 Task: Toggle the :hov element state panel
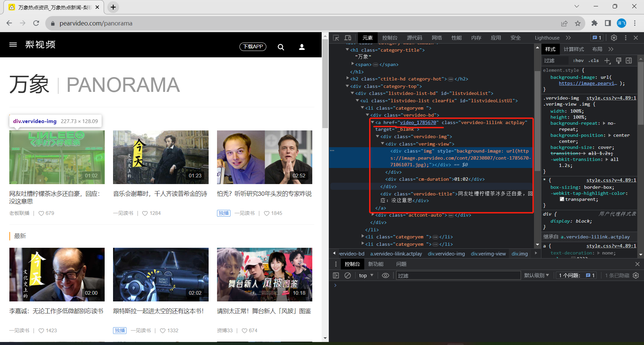(578, 61)
